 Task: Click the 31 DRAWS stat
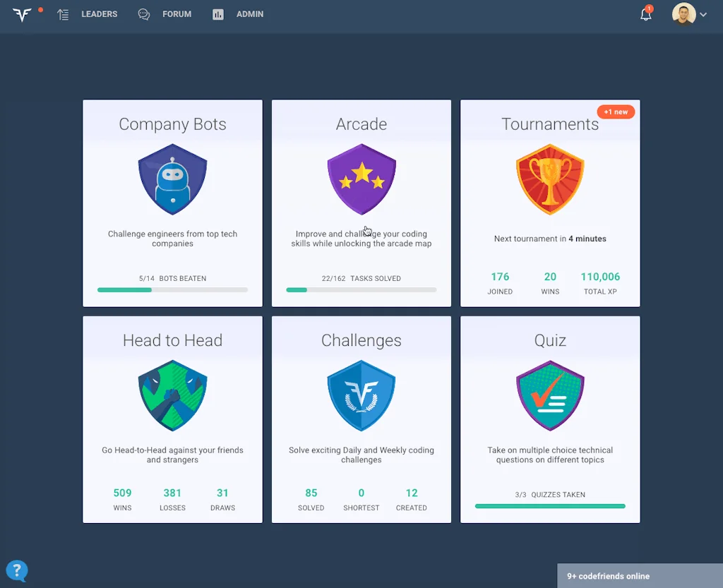pyautogui.click(x=222, y=499)
